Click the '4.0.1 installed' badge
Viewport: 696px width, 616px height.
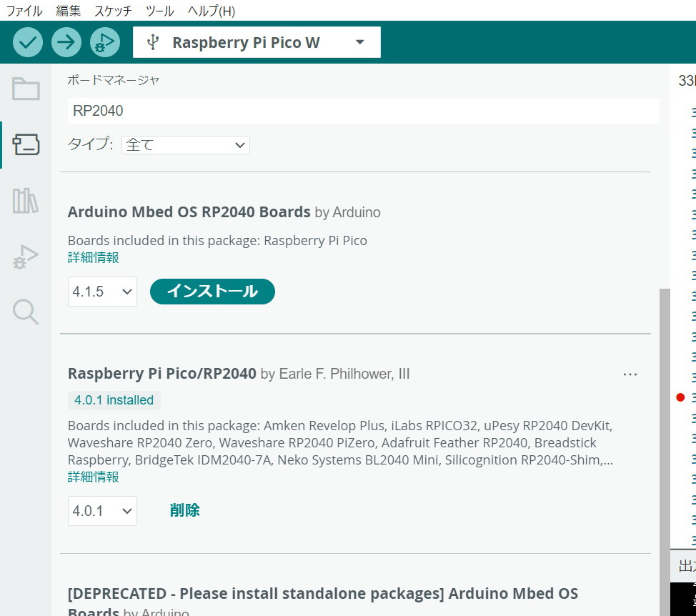(x=114, y=400)
